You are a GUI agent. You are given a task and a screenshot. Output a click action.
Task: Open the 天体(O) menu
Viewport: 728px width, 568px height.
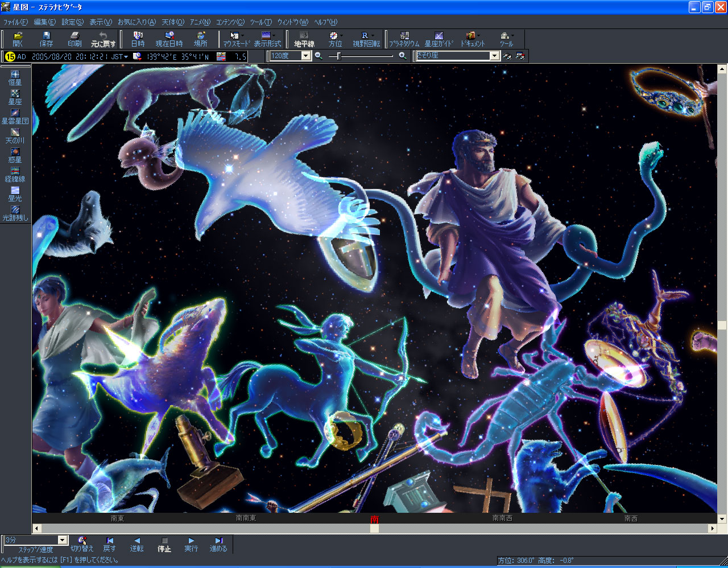click(173, 22)
